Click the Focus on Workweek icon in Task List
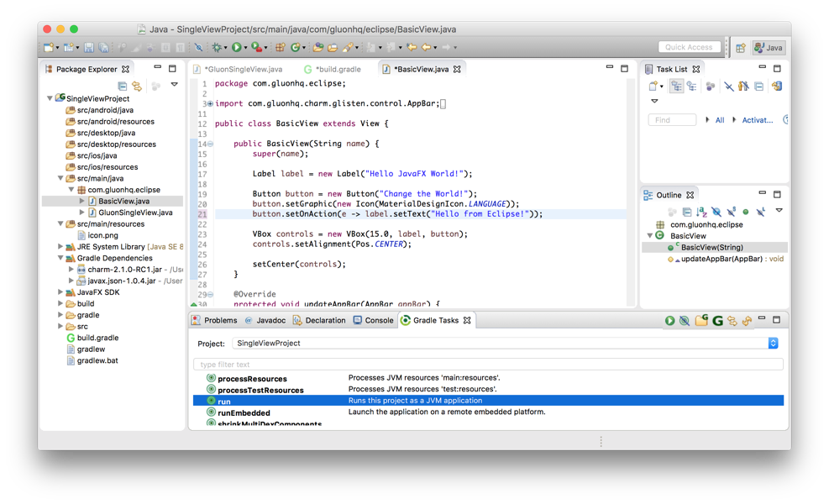829x504 pixels. [x=711, y=87]
